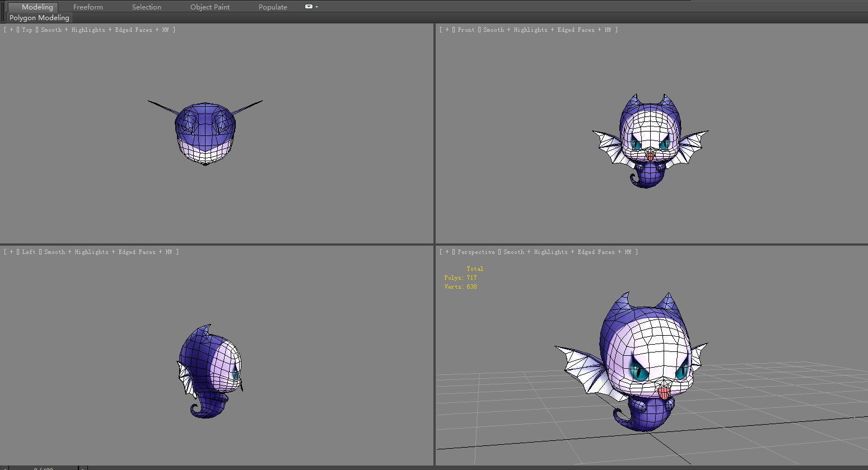Viewport: 868px width, 470px height.
Task: Expand the Polygon Modeling panel
Action: (39, 18)
